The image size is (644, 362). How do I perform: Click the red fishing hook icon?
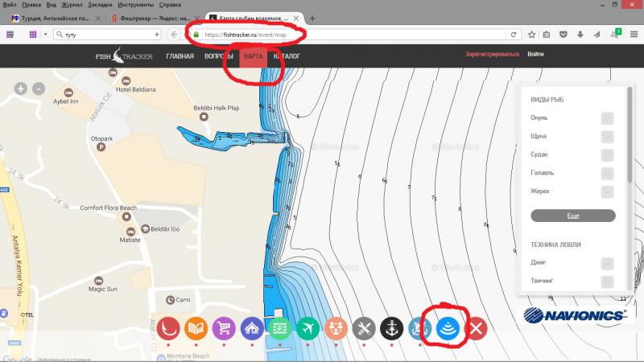(169, 328)
